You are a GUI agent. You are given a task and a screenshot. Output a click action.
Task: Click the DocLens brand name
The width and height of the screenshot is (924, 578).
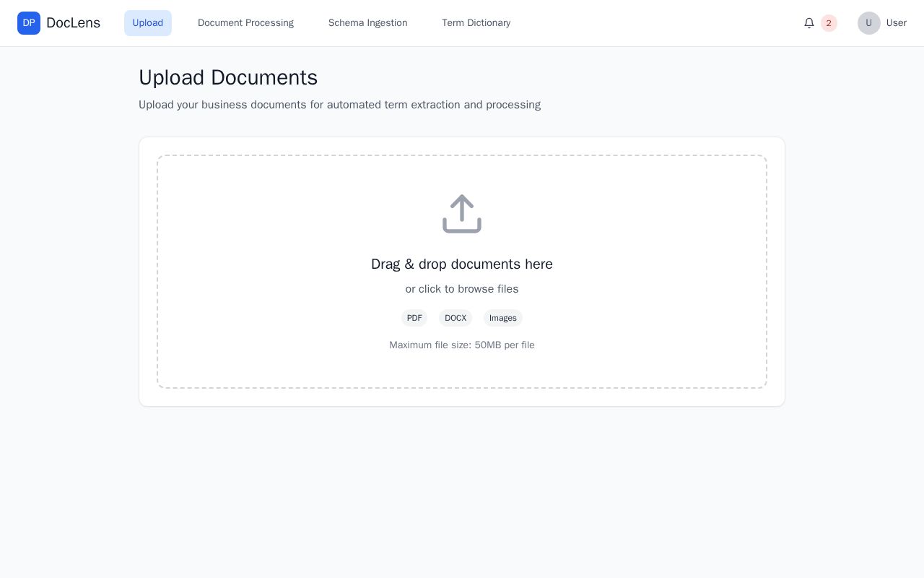73,23
